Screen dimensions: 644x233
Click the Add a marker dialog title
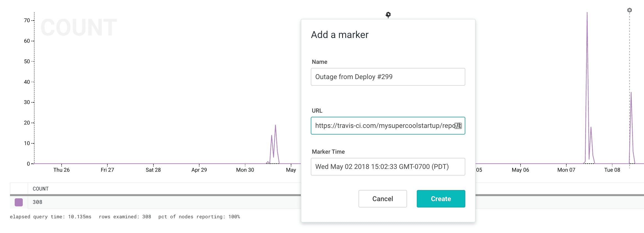[x=340, y=35]
